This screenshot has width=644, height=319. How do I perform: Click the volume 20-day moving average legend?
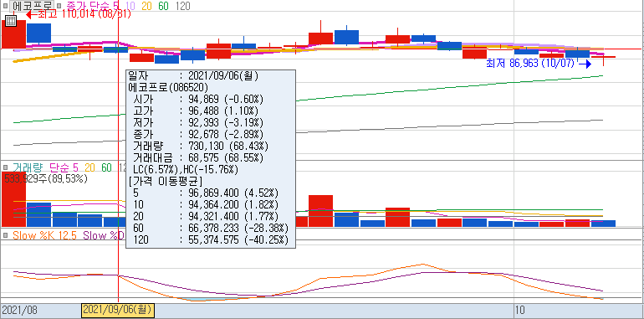point(90,167)
